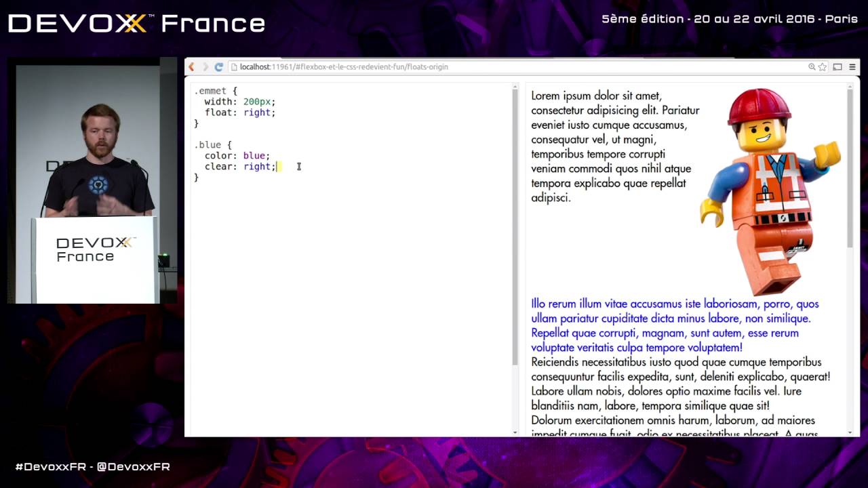Image resolution: width=868 pixels, height=488 pixels.
Task: Click the 'Reiciendis necessitatibus iusto' paragraph
Action: click(680, 369)
